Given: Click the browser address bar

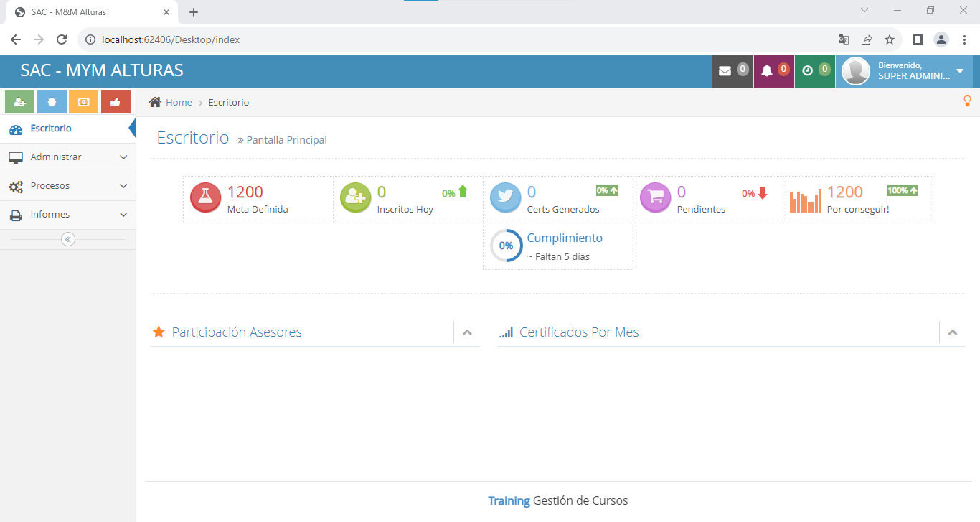Looking at the screenshot, I should coord(459,39).
